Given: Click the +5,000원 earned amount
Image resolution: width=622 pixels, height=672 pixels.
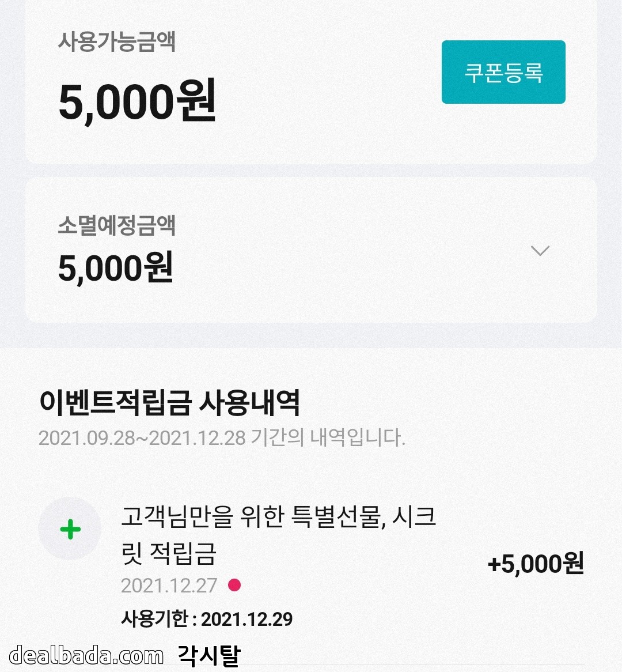Looking at the screenshot, I should tap(536, 563).
